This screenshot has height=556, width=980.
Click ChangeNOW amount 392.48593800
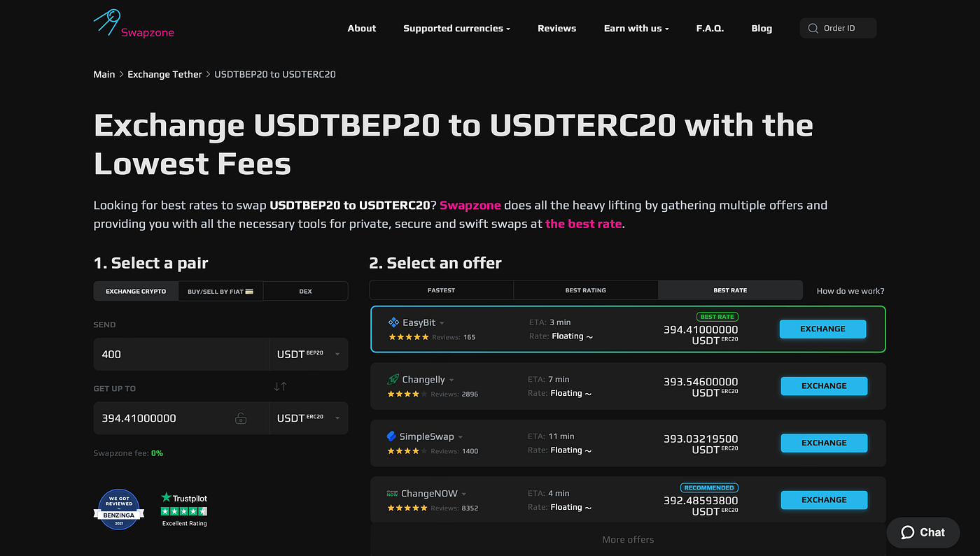701,501
